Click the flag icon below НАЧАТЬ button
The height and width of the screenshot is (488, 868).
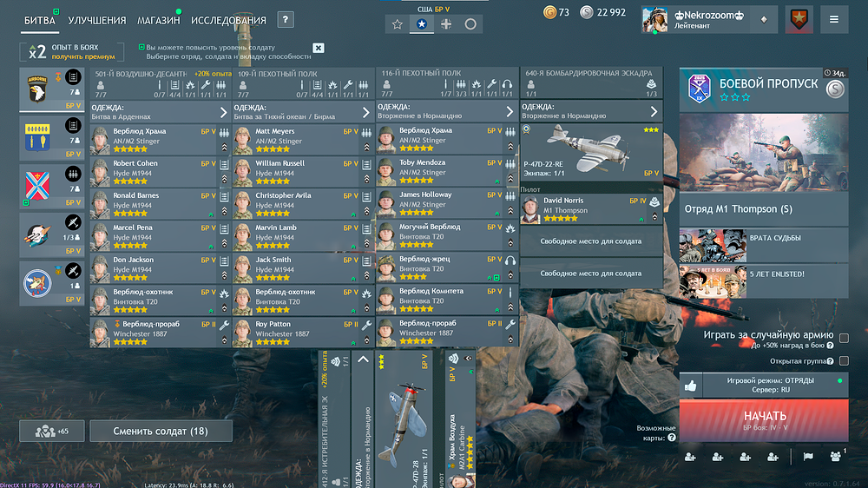(807, 457)
